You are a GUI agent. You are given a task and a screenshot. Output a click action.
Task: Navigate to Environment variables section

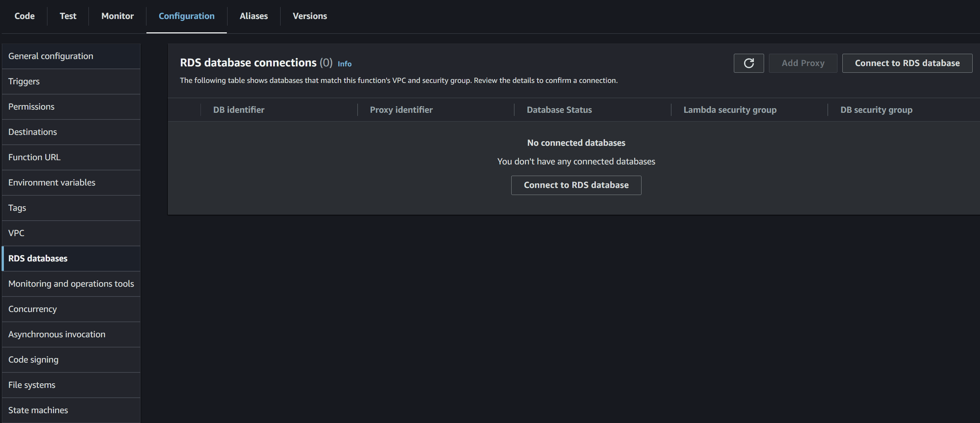[51, 182]
